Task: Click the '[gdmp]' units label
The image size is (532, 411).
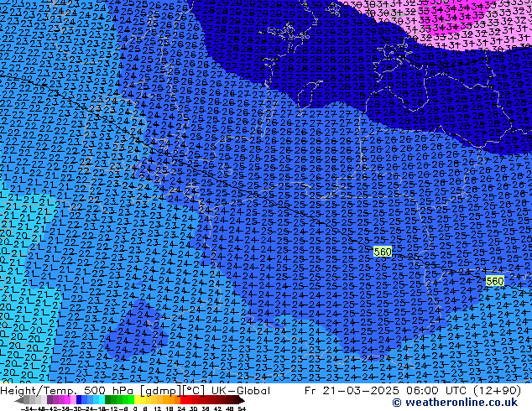Action: tap(161, 391)
